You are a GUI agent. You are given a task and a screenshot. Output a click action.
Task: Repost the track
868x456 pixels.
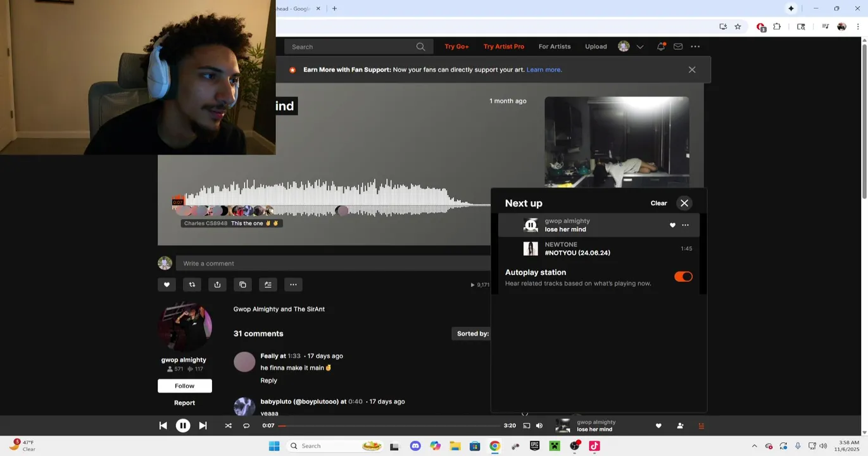click(192, 284)
